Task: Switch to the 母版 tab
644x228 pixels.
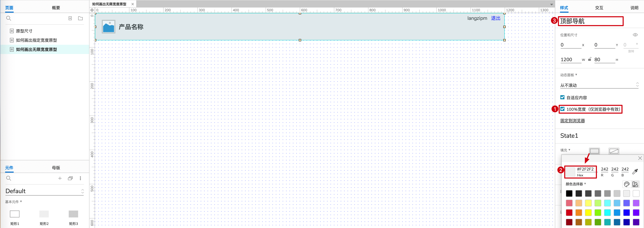Action: (56, 168)
